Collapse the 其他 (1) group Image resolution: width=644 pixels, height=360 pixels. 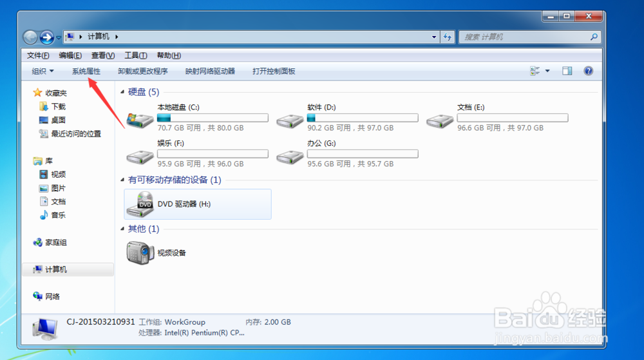pos(122,229)
